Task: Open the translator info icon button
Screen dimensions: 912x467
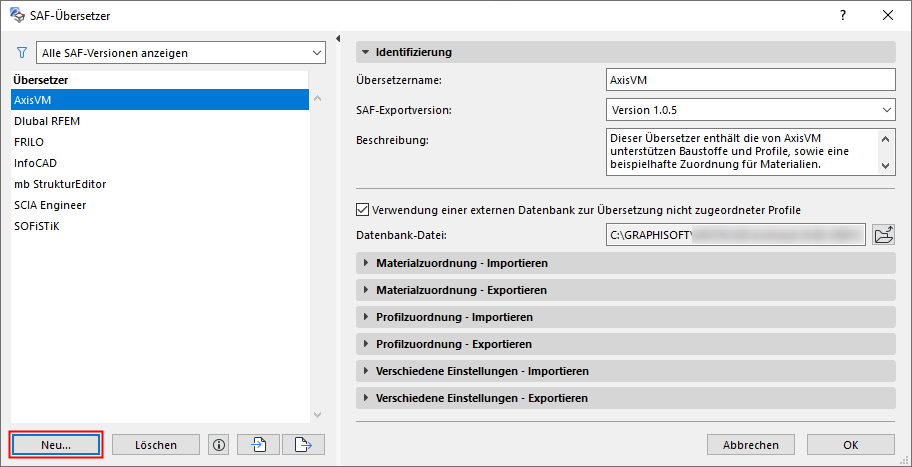Action: tap(219, 445)
